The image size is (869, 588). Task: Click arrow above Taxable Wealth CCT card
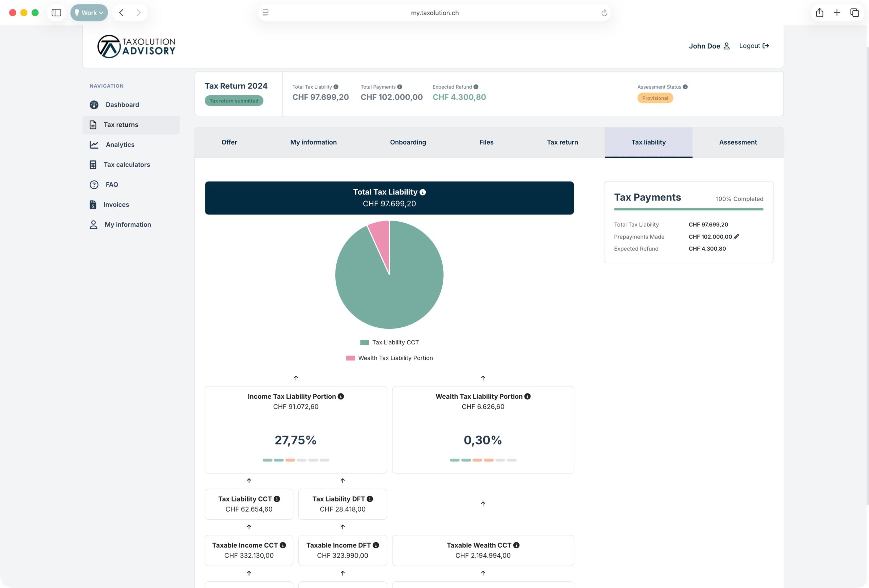tap(483, 504)
